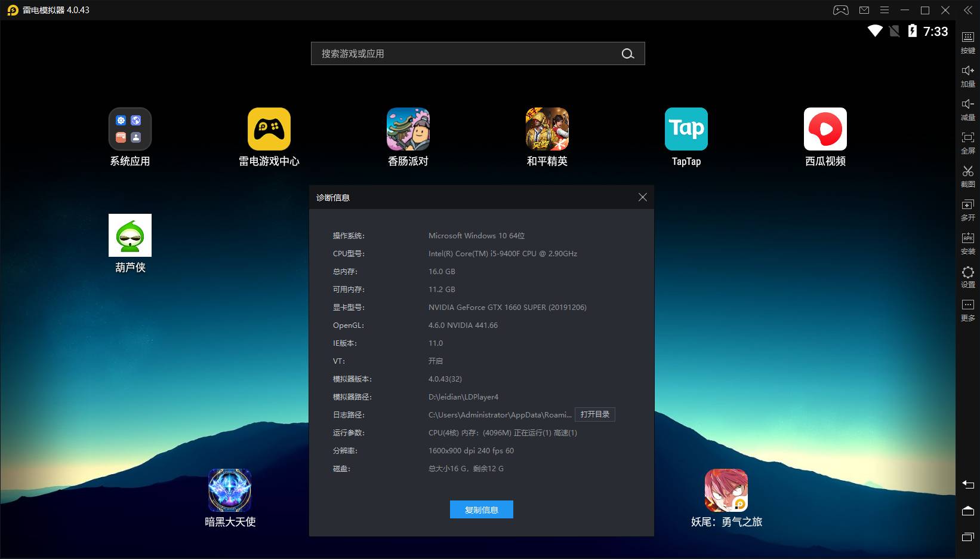Viewport: 980px width, 559px height.
Task: Close the 诊断信息 diagnostics dialog
Action: click(642, 197)
